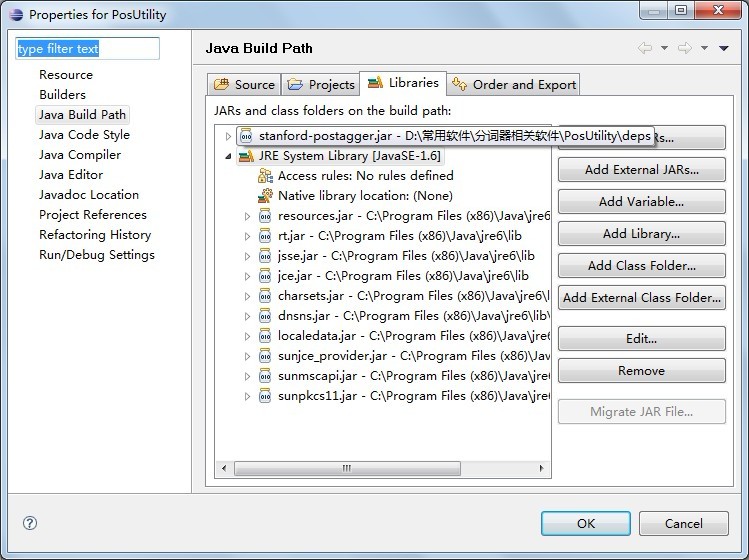Click the scrollbar right arrow
The height and width of the screenshot is (560, 749).
541,468
